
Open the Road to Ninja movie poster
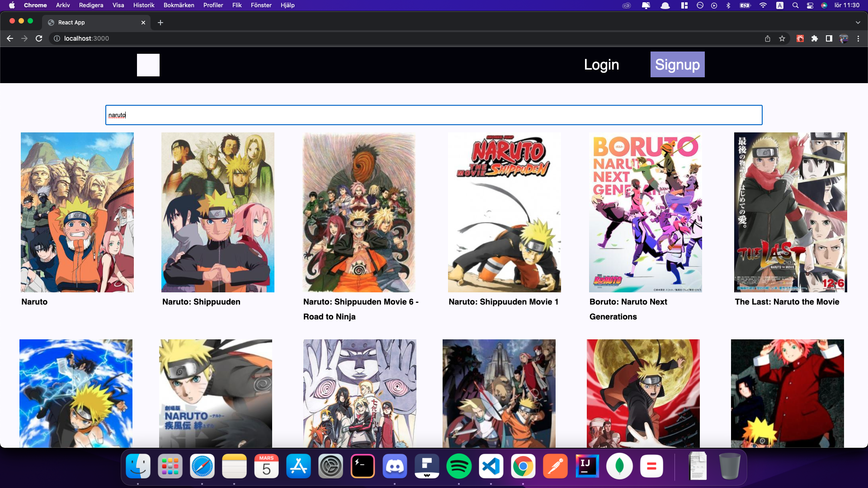(359, 212)
